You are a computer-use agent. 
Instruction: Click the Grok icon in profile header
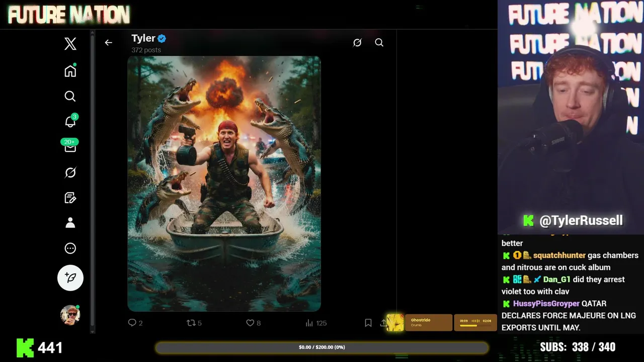click(357, 43)
